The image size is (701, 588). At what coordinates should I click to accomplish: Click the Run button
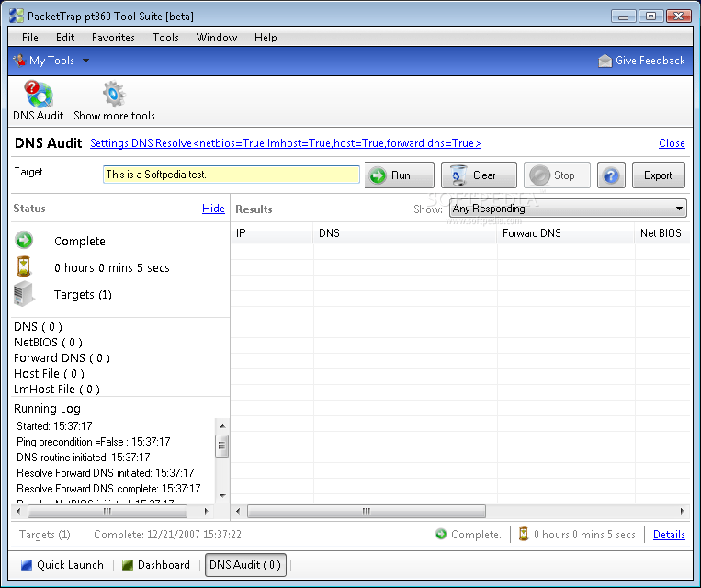400,175
